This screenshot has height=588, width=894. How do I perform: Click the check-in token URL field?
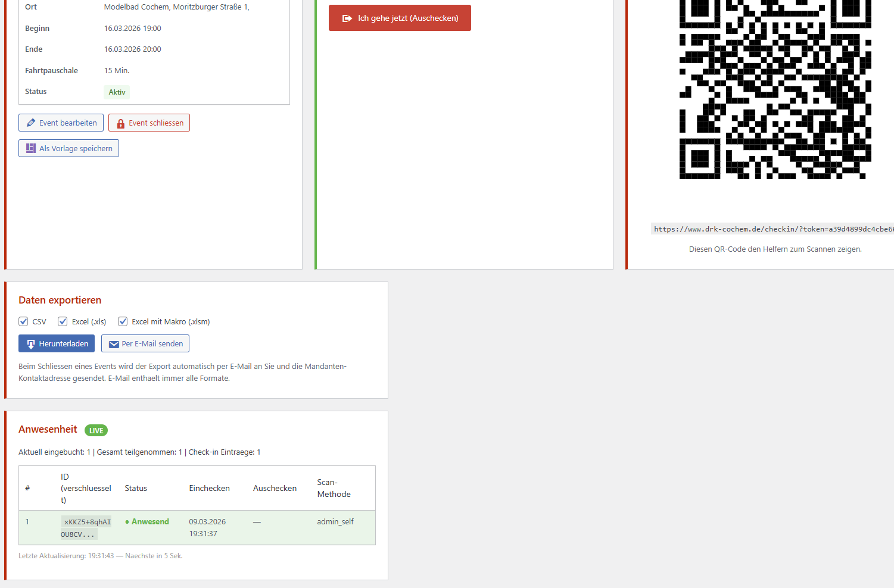click(772, 229)
